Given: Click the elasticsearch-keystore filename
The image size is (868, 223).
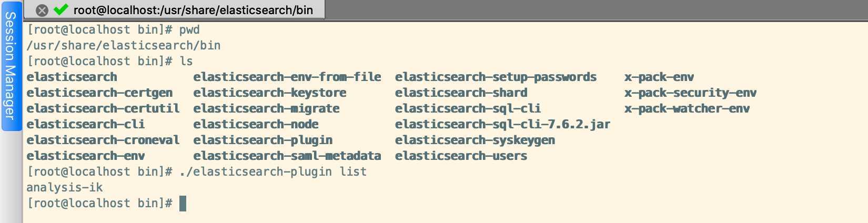Looking at the screenshot, I should coord(269,93).
